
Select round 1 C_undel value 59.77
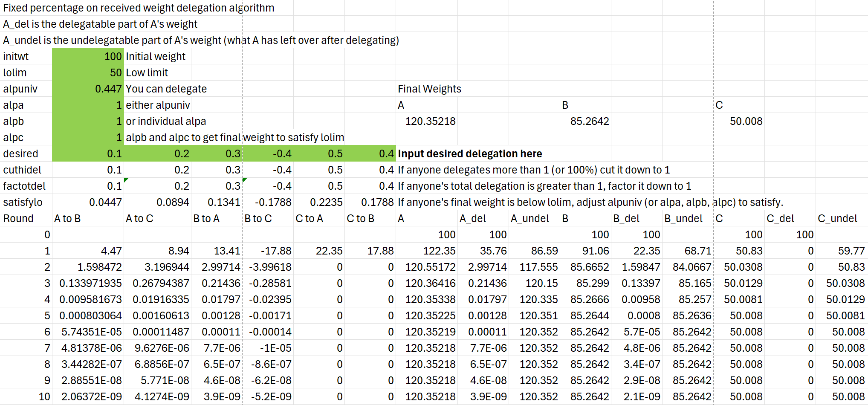(x=841, y=251)
